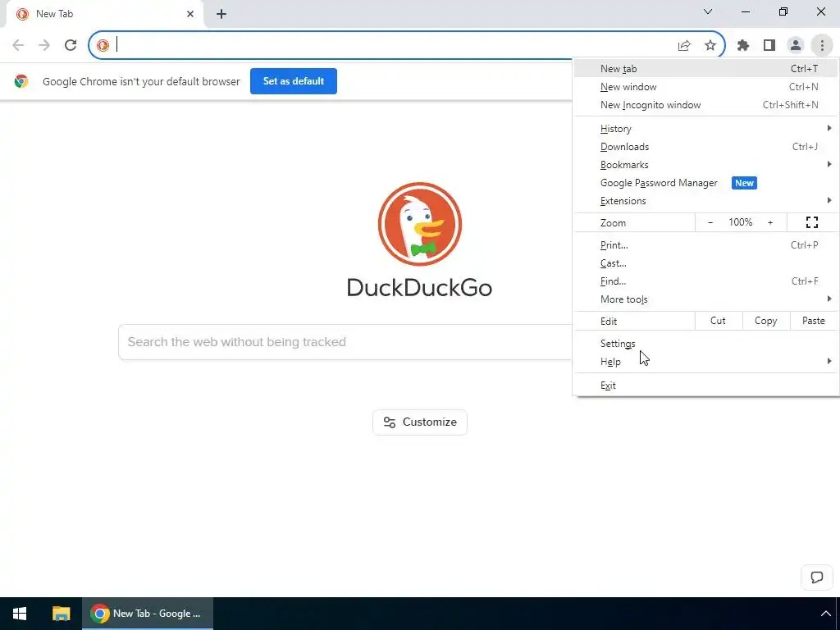Open the feedback chat bubble icon
This screenshot has height=630, width=840.
(x=817, y=577)
